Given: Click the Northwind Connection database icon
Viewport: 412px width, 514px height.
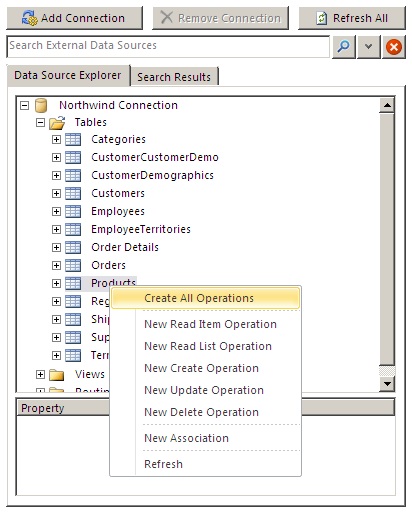Looking at the screenshot, I should (x=41, y=105).
